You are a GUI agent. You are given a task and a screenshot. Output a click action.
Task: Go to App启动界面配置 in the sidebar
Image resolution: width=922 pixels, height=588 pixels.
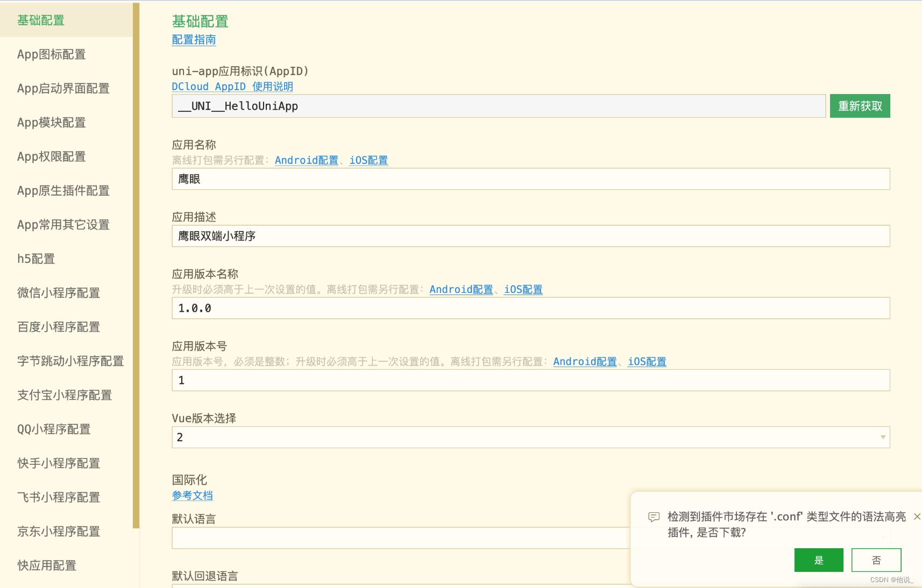coord(66,88)
